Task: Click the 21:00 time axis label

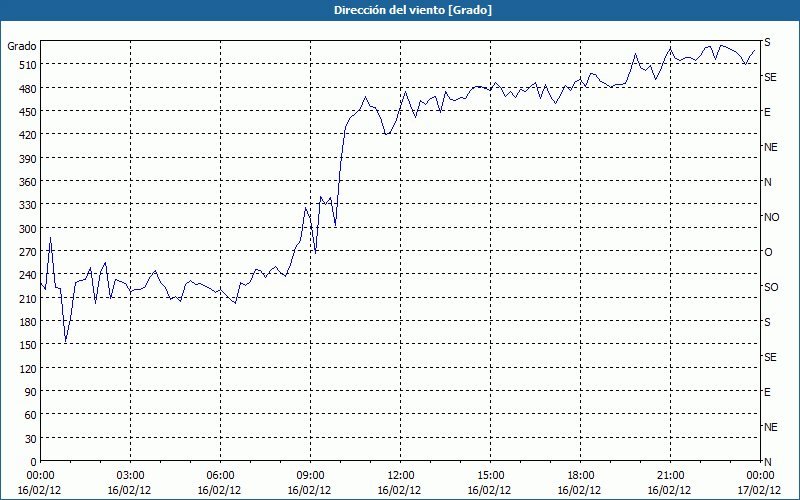Action: tap(670, 476)
